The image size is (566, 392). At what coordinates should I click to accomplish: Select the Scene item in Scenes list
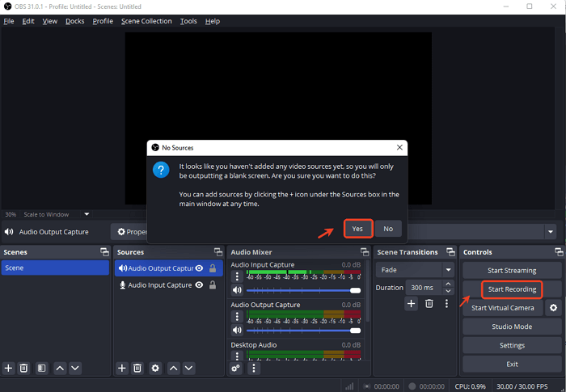coord(55,268)
